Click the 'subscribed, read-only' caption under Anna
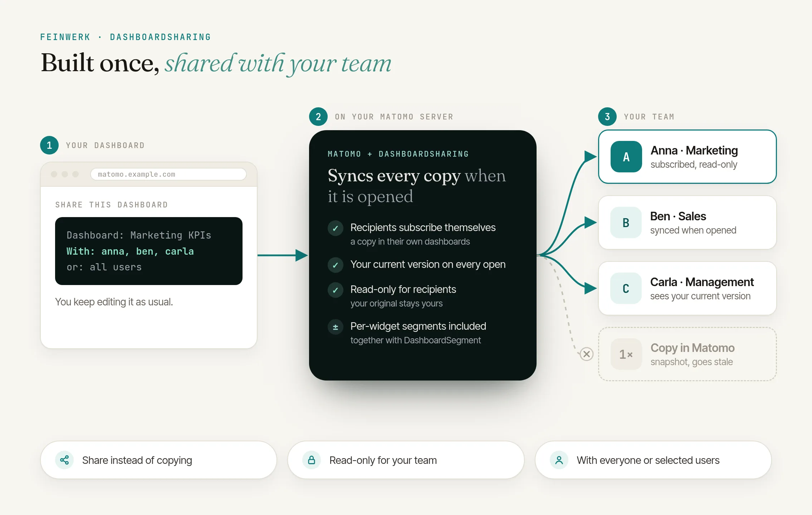The width and height of the screenshot is (812, 515). (x=694, y=165)
